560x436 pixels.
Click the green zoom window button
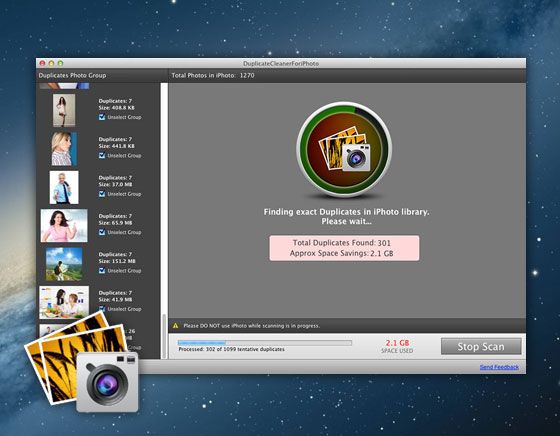click(x=61, y=63)
